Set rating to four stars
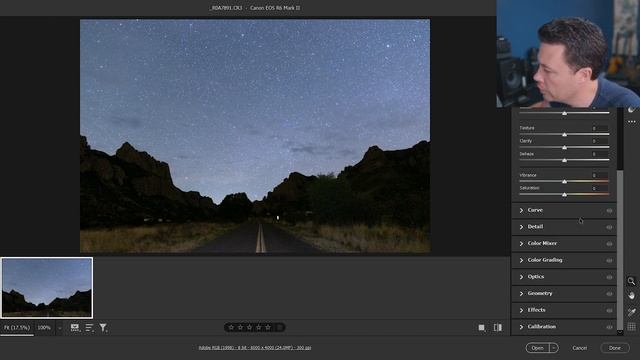Image resolution: width=640 pixels, height=360 pixels. (259, 327)
